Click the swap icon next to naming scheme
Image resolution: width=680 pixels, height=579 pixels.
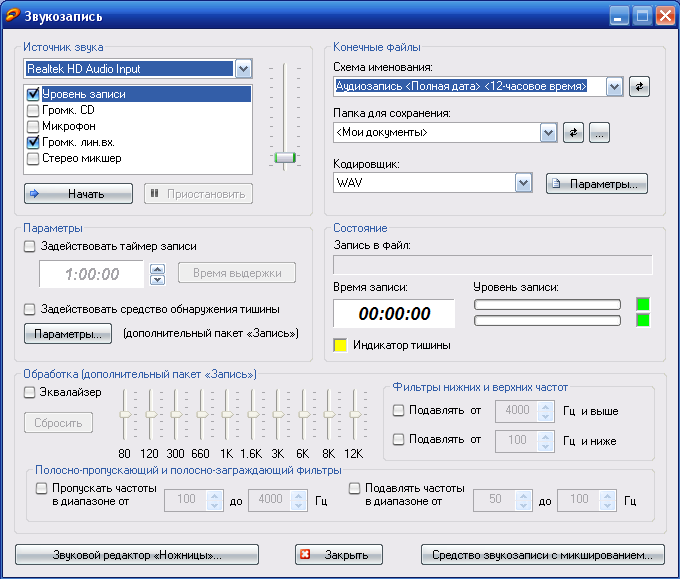click(639, 87)
